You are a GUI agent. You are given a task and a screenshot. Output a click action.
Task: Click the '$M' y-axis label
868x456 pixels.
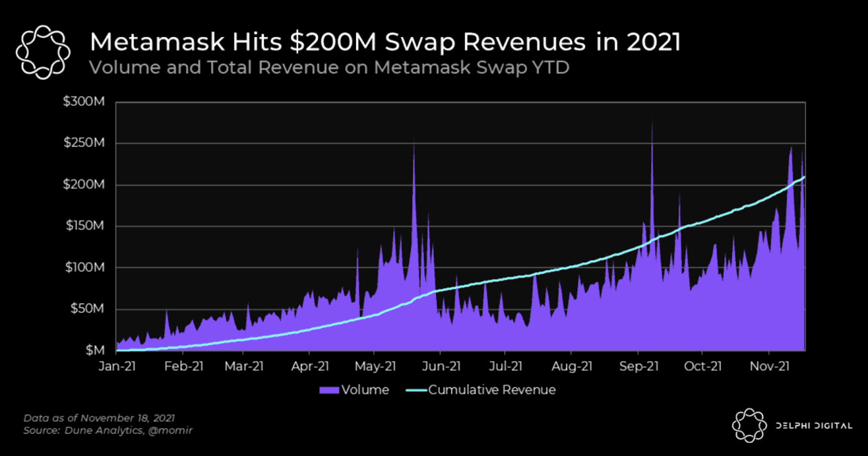click(x=95, y=350)
